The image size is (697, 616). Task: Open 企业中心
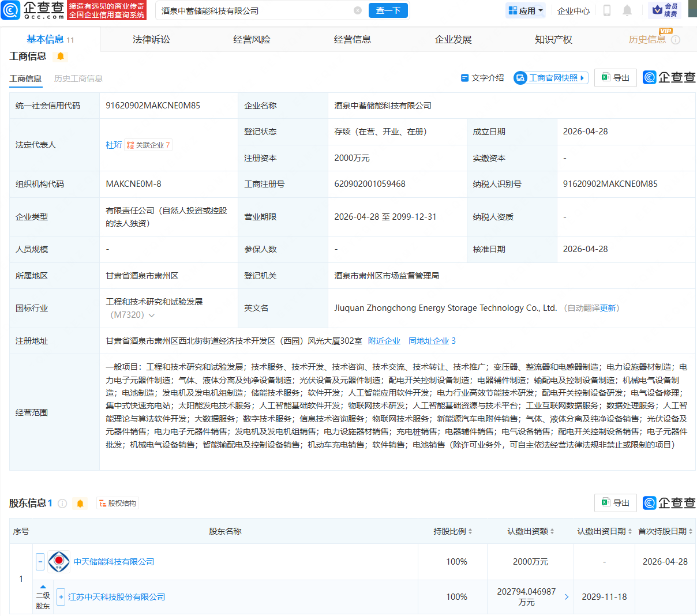[574, 10]
